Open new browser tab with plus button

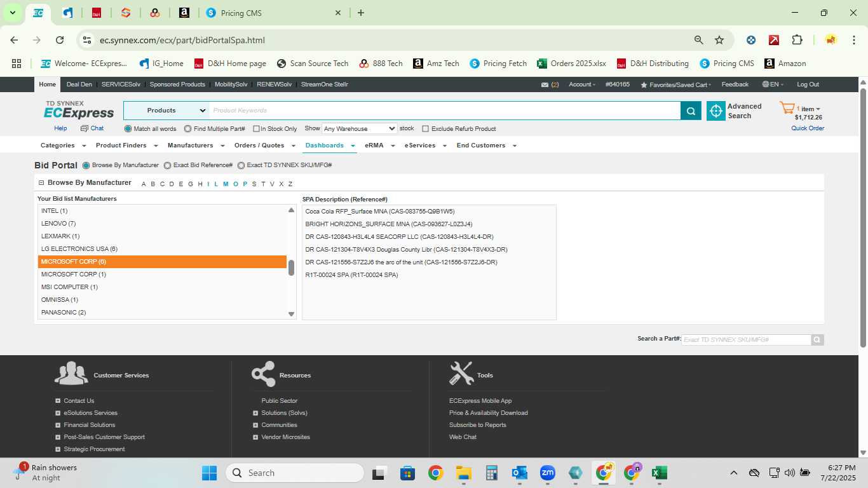[361, 13]
